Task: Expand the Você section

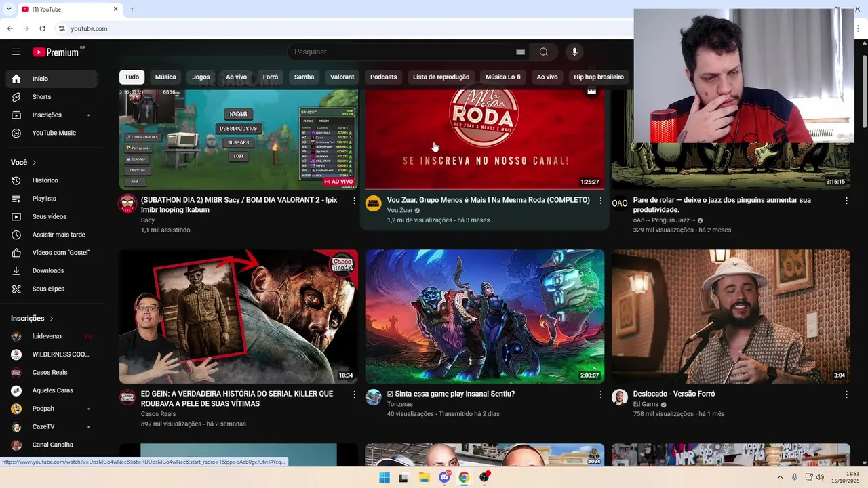Action: (x=24, y=163)
